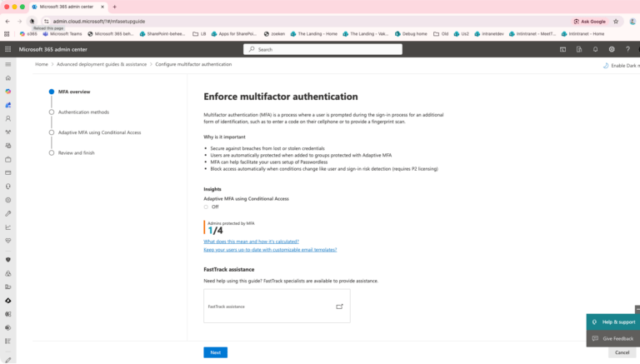Viewport: 640px width, 364px height.
Task: Open the help question mark icon
Action: click(x=627, y=49)
